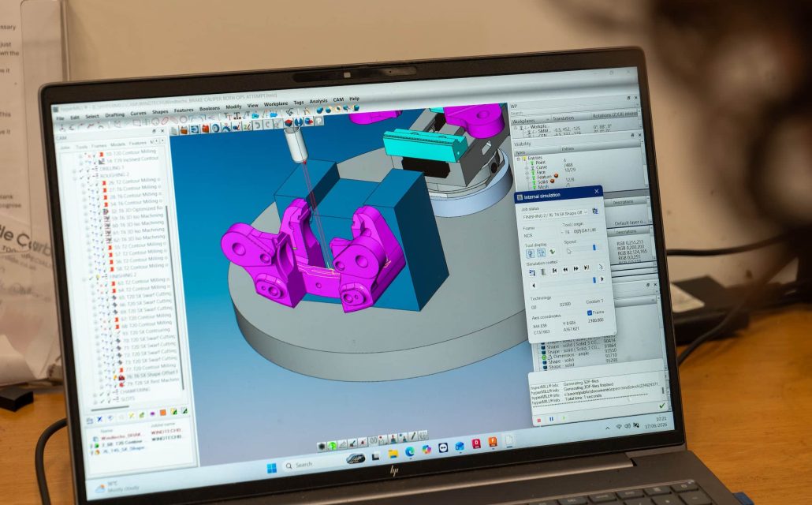
Task: Click the purple icon below job tree
Action: pyautogui.click(x=152, y=413)
